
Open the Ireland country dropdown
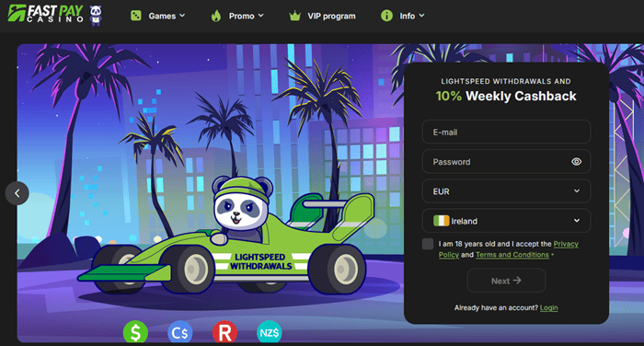pos(506,221)
